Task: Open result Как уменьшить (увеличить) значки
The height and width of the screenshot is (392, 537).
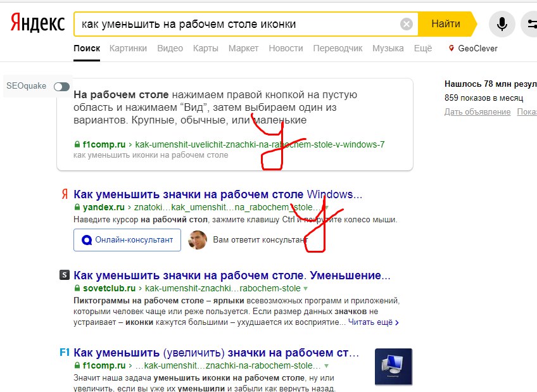Action: 216,353
